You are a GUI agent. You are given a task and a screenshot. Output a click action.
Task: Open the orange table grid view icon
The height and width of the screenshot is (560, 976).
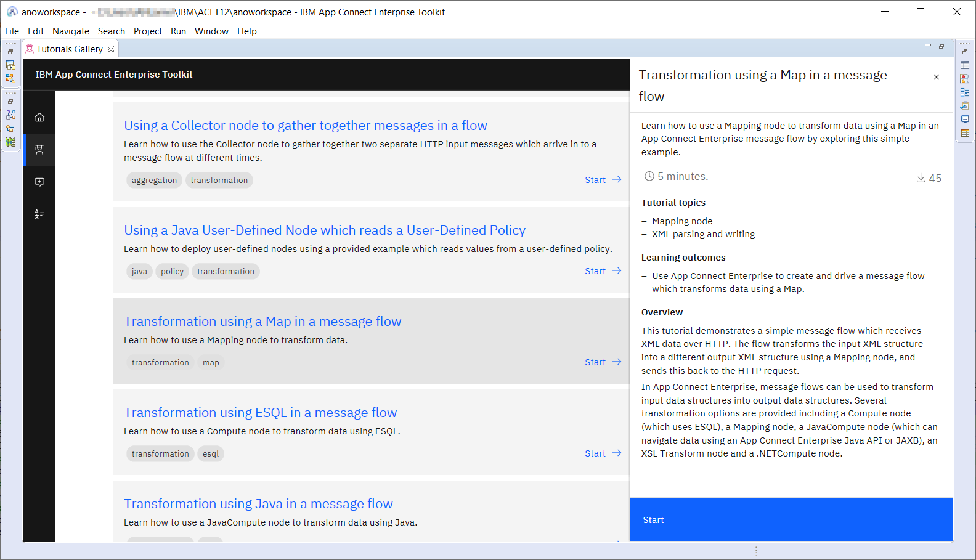pyautogui.click(x=965, y=133)
